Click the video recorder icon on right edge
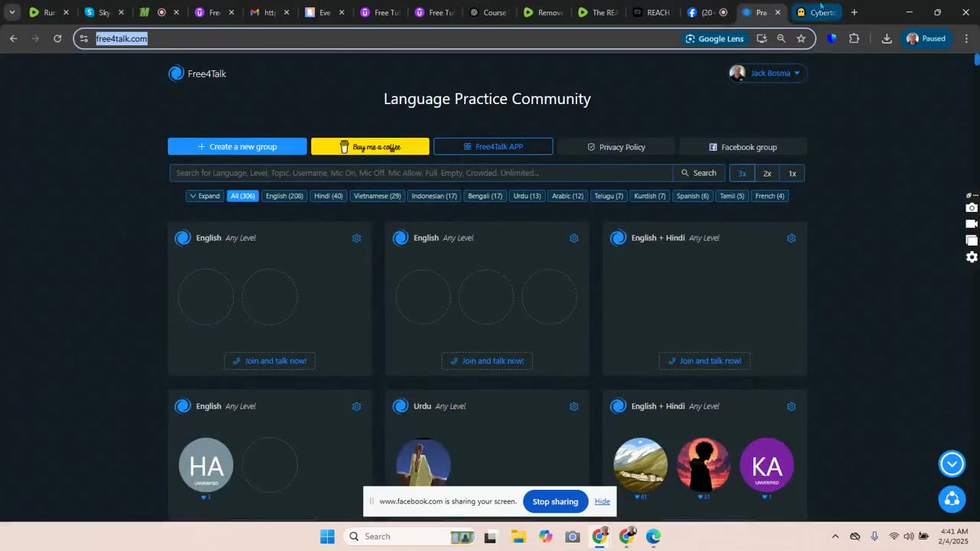The image size is (980, 551). (972, 224)
